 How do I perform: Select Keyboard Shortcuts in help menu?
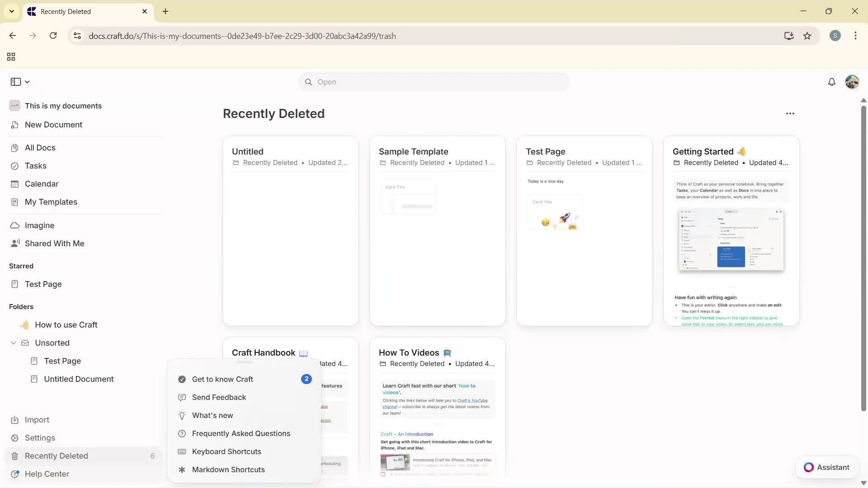[226, 451]
